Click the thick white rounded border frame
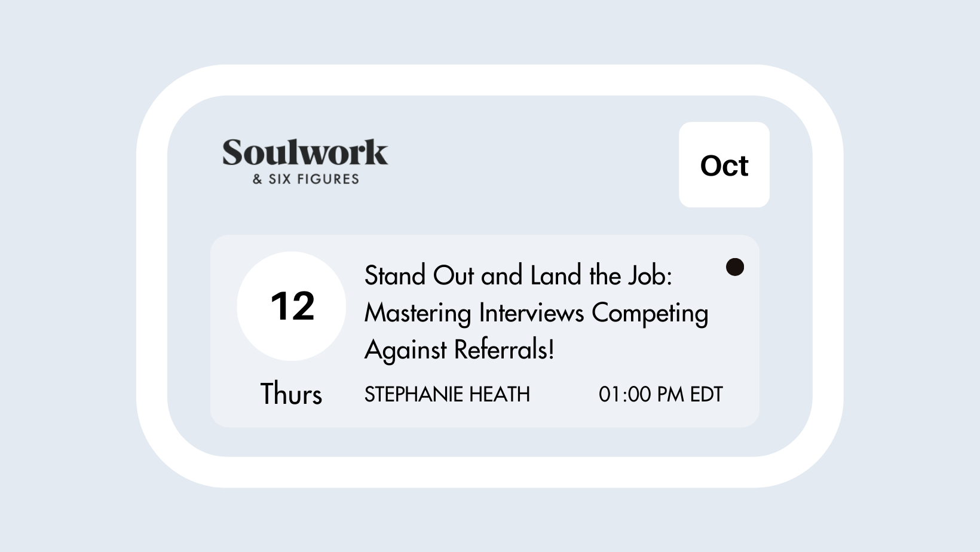Image resolution: width=980 pixels, height=552 pixels. click(x=490, y=80)
